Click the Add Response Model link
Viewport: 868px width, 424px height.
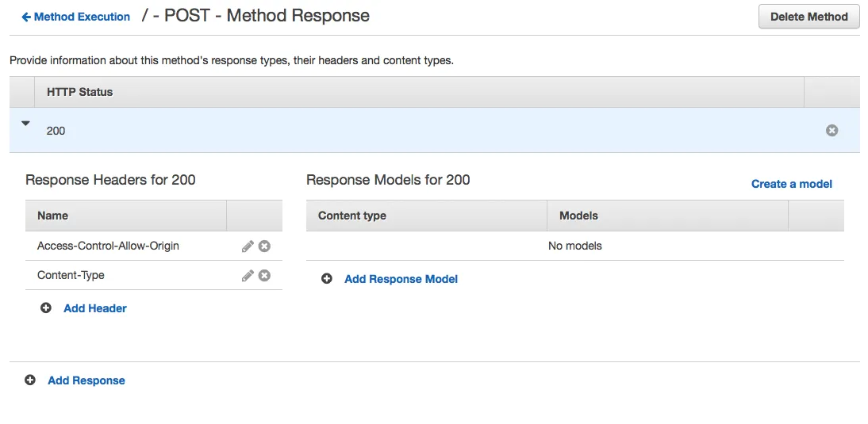click(401, 279)
